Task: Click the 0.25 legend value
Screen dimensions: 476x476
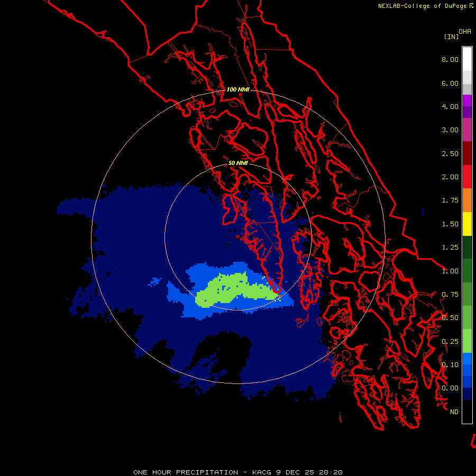Action: pos(450,342)
